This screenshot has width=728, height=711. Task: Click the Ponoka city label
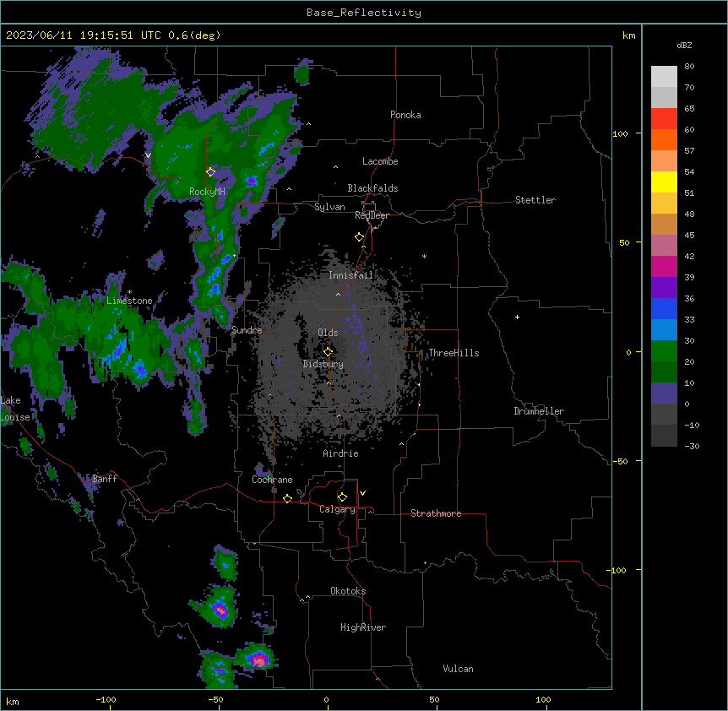point(405,115)
